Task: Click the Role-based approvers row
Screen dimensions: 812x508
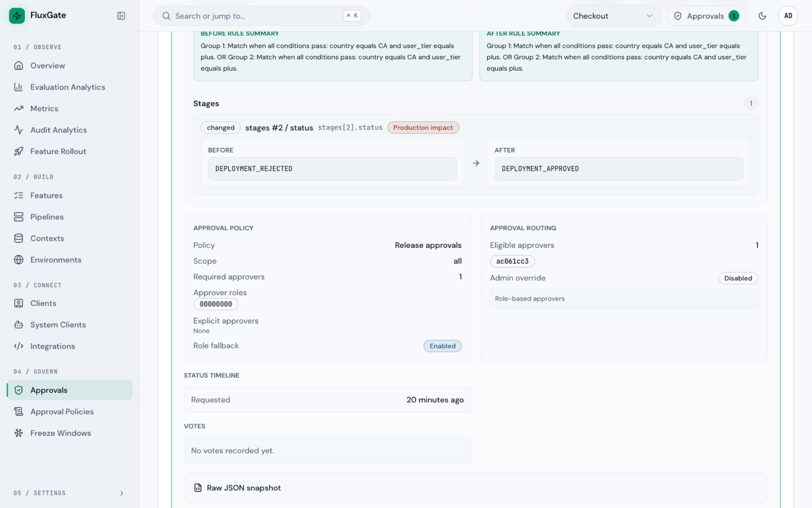Action: pyautogui.click(x=624, y=299)
